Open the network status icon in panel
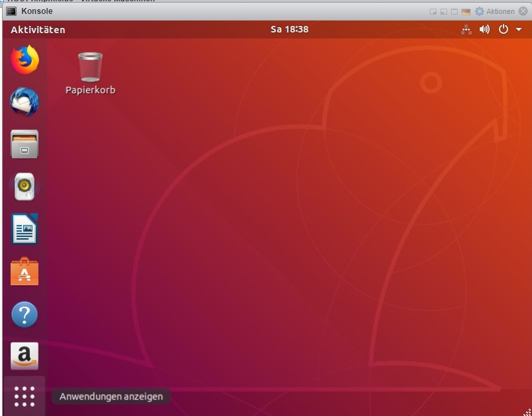532x416 pixels. coord(466,29)
